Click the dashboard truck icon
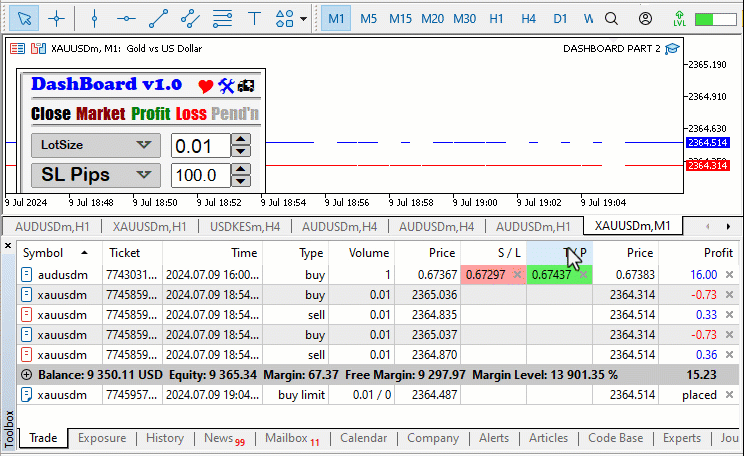 coord(246,86)
